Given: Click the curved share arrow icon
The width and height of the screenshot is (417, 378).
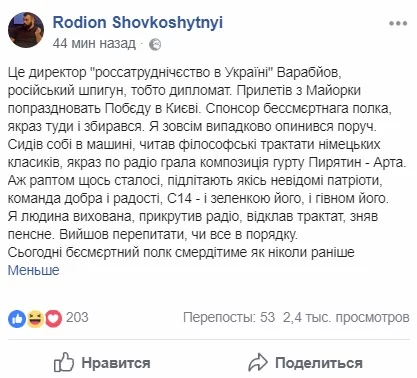Looking at the screenshot, I should tap(258, 362).
